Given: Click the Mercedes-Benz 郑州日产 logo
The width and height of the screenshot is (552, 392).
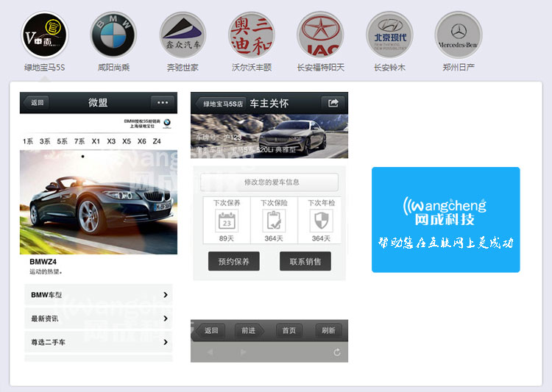Looking at the screenshot, I should point(459,35).
